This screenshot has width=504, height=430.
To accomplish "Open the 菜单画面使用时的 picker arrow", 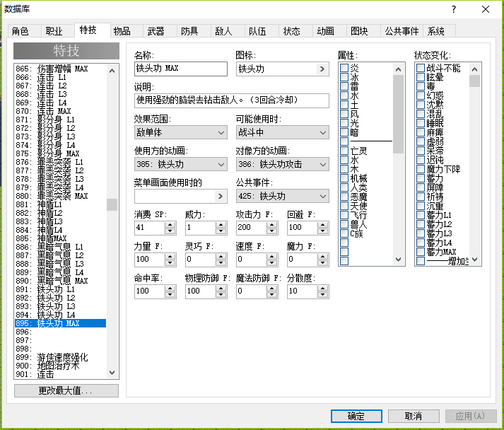I will 220,196.
